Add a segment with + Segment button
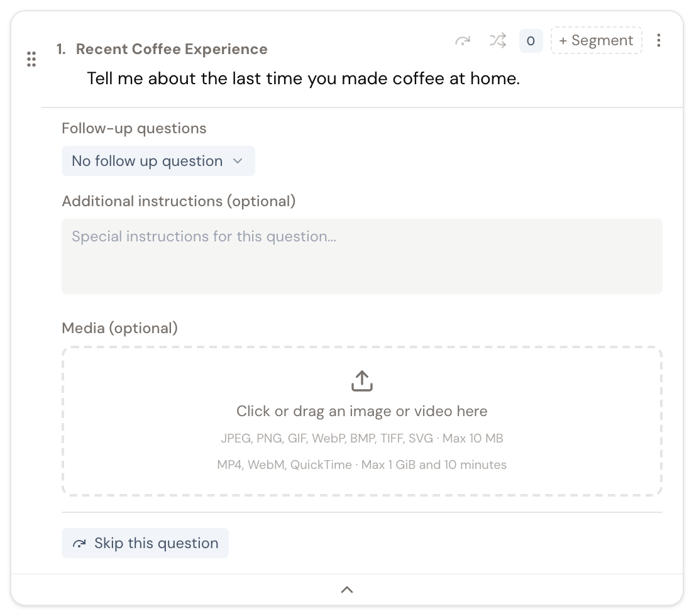 596,40
